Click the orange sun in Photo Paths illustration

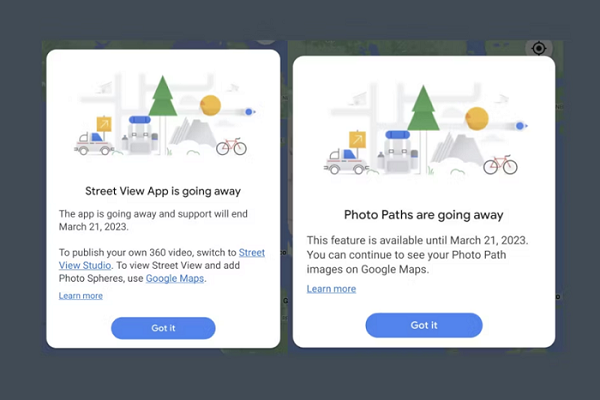(x=477, y=118)
